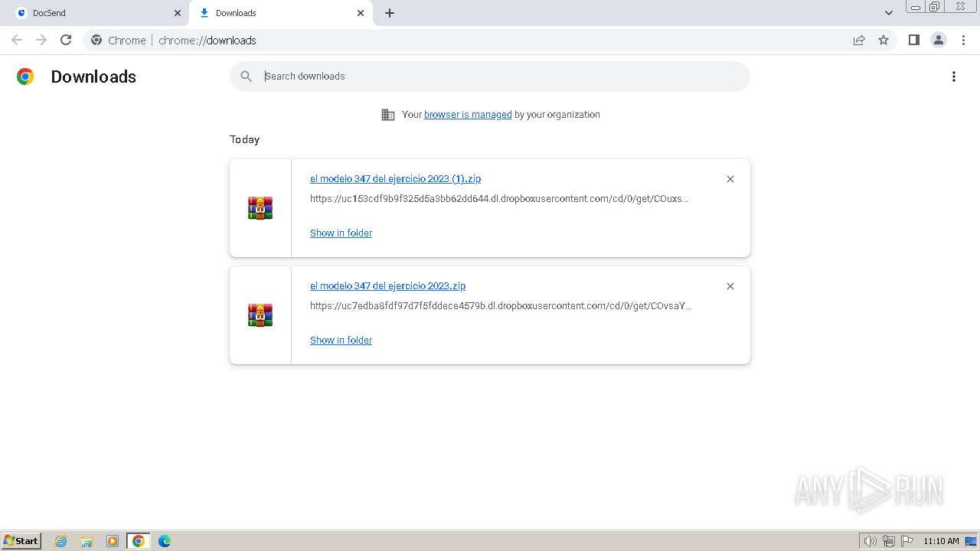This screenshot has width=980, height=551.
Task: Click the managed organization building icon
Action: pyautogui.click(x=388, y=115)
